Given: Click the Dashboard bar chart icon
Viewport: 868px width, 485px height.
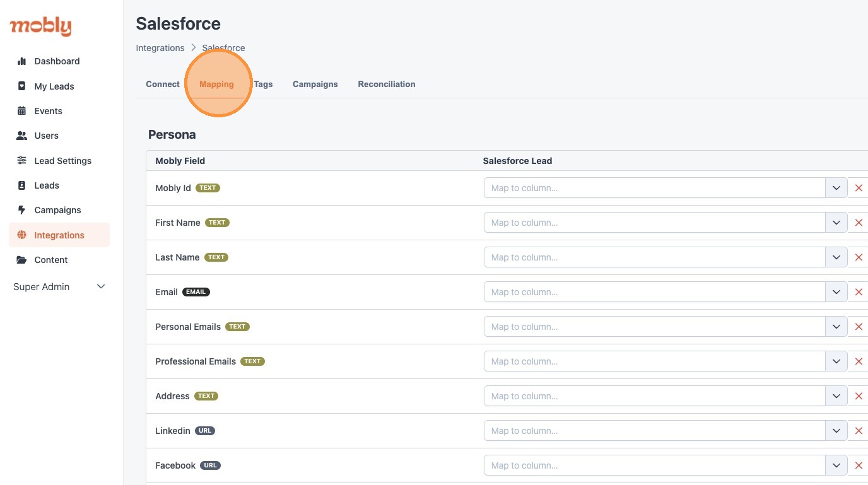Looking at the screenshot, I should (21, 61).
